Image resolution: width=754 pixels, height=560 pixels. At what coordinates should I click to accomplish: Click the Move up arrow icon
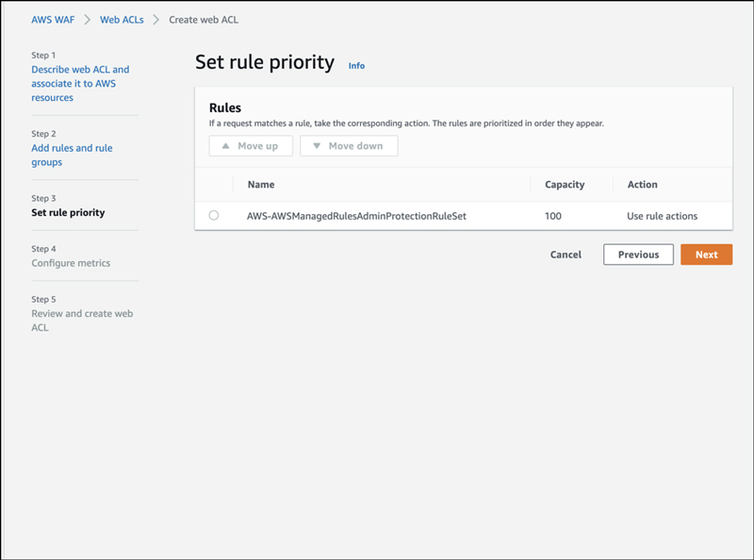point(226,146)
